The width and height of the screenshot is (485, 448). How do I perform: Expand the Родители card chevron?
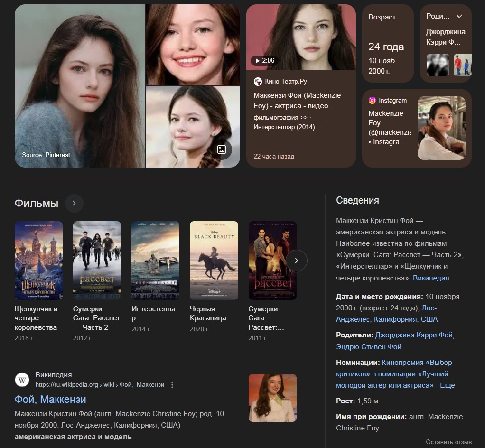click(459, 16)
